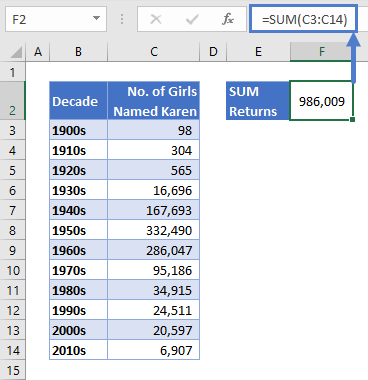Select the cell with value 304
368x380 pixels.
click(154, 150)
